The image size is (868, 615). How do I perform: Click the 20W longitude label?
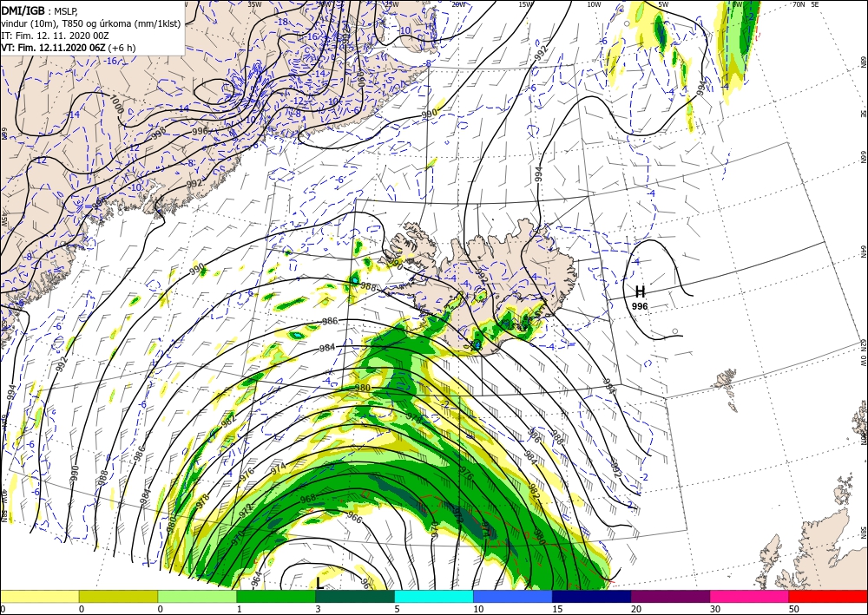click(x=457, y=3)
